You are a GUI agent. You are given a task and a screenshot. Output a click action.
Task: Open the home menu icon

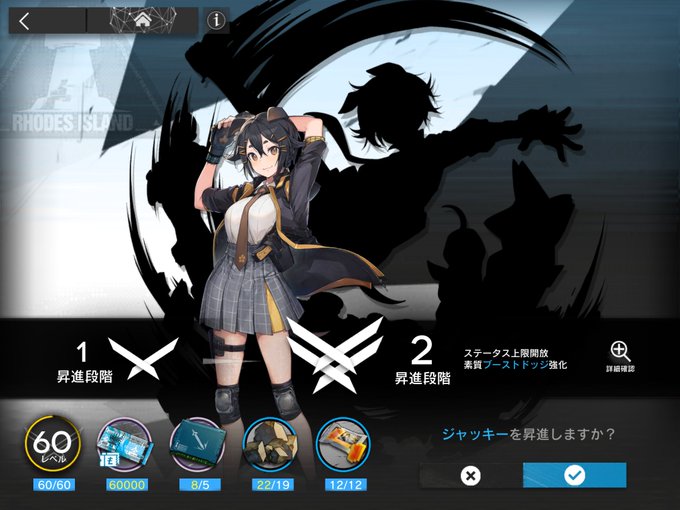coord(142,20)
